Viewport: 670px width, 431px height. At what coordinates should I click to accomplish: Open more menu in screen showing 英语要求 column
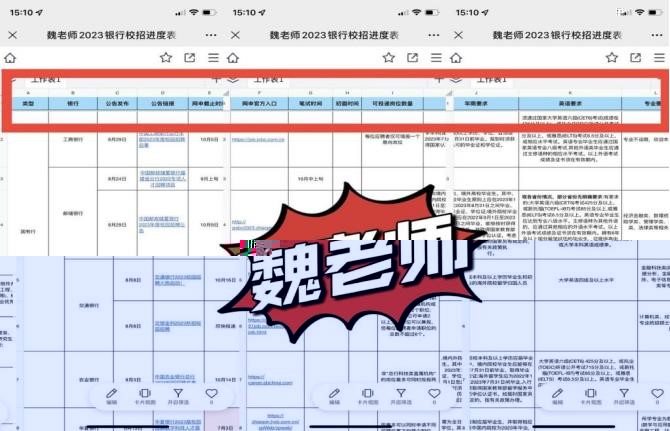point(657,35)
